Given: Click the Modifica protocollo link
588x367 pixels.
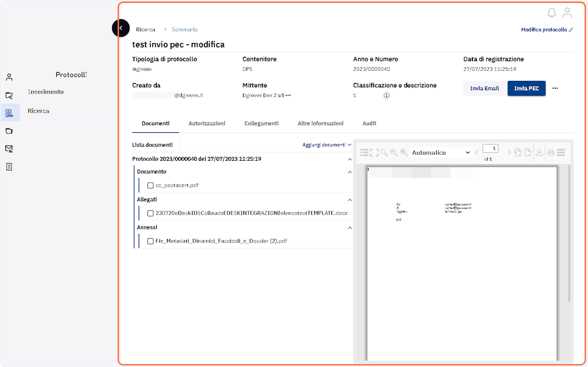Looking at the screenshot, I should pos(544,30).
